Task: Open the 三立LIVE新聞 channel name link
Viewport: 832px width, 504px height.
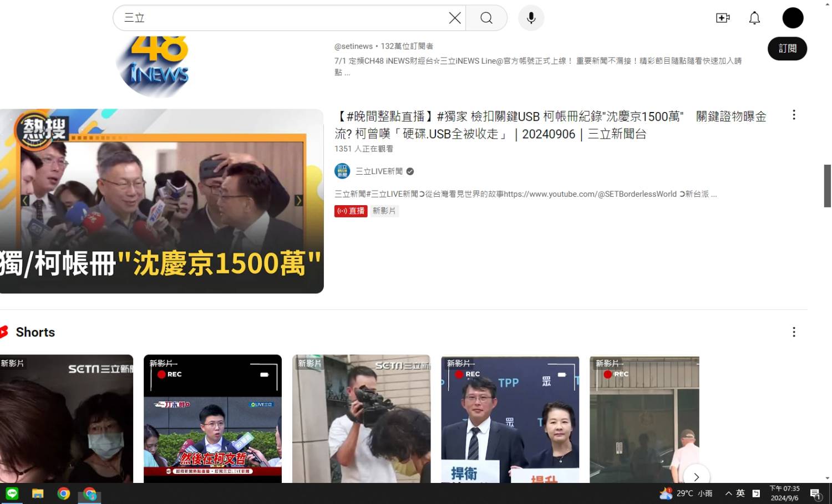Action: point(379,171)
